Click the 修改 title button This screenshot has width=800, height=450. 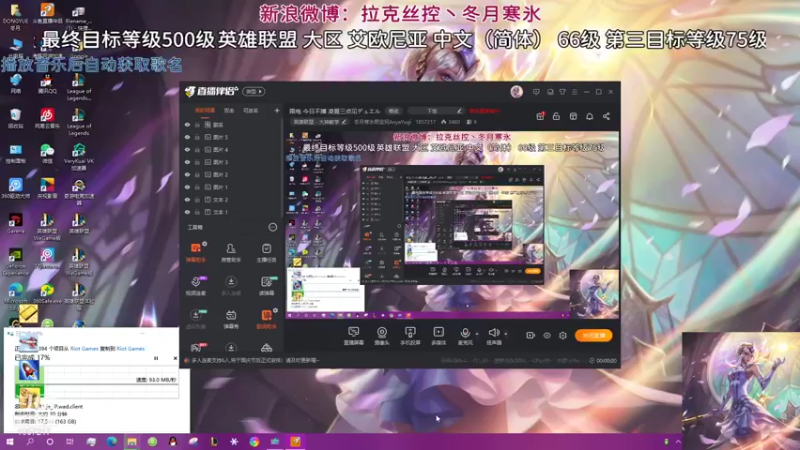coord(393,111)
